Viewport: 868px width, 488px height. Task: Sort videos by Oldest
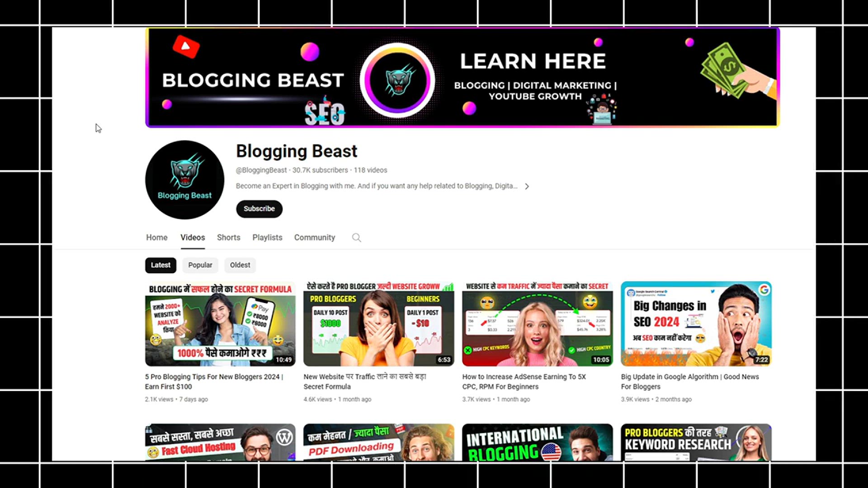[x=240, y=265]
